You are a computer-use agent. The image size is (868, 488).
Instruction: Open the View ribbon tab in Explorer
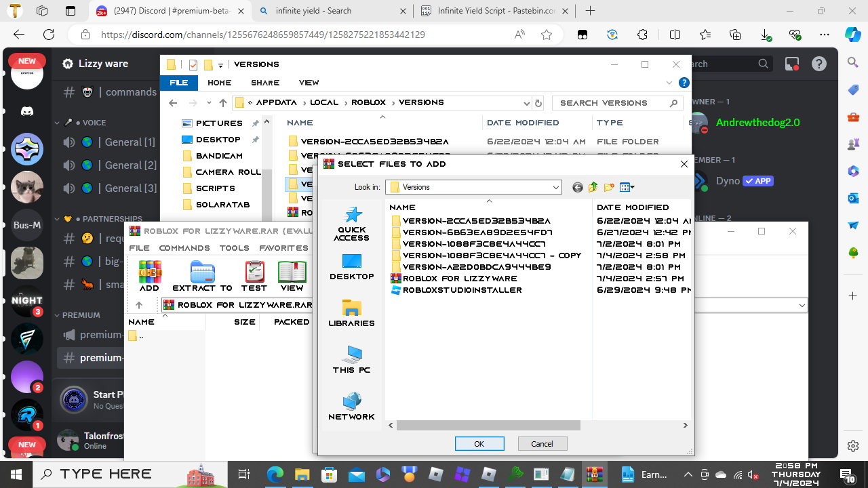click(309, 83)
